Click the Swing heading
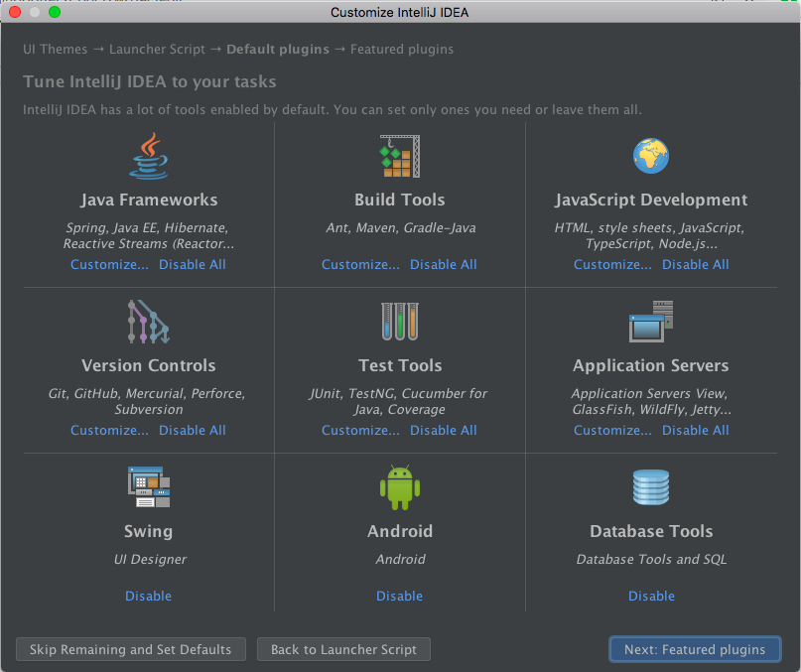 [x=149, y=531]
